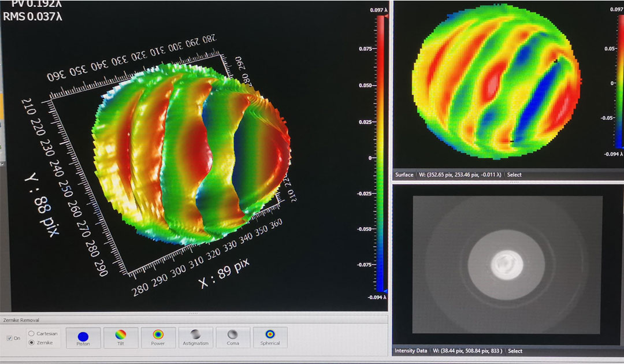Screen dimensions: 624x364
Task: Open the Select option in Intensity Data panel
Action: [x=515, y=351]
